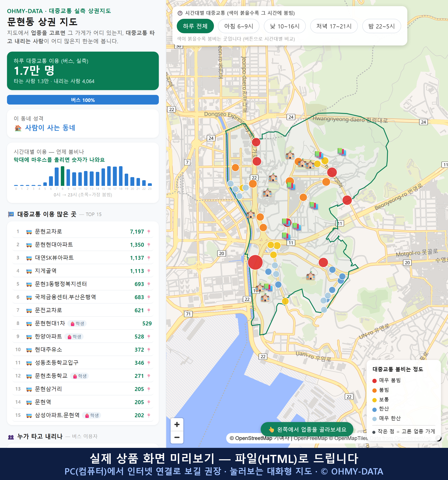Click the 왼쪽에서 업종을 골라보세요 button

click(x=307, y=429)
